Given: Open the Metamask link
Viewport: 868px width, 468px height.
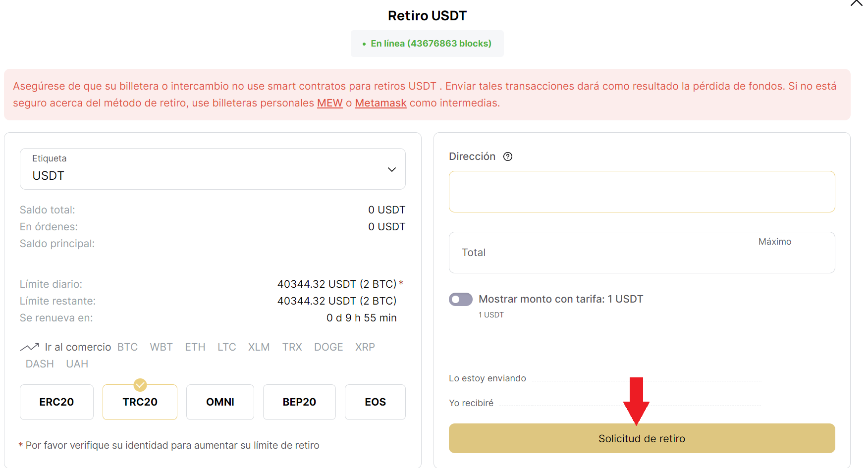Looking at the screenshot, I should tap(380, 103).
